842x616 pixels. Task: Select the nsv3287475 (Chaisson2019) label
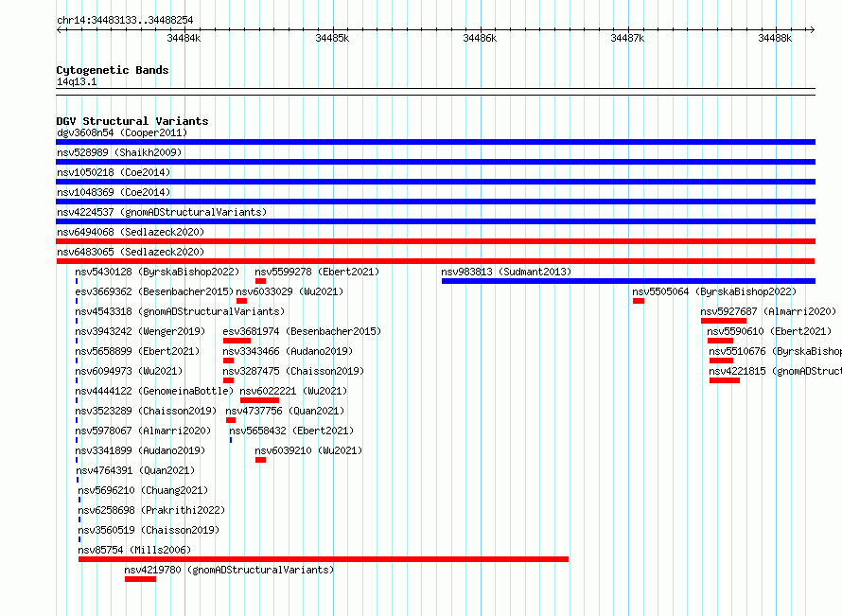293,371
